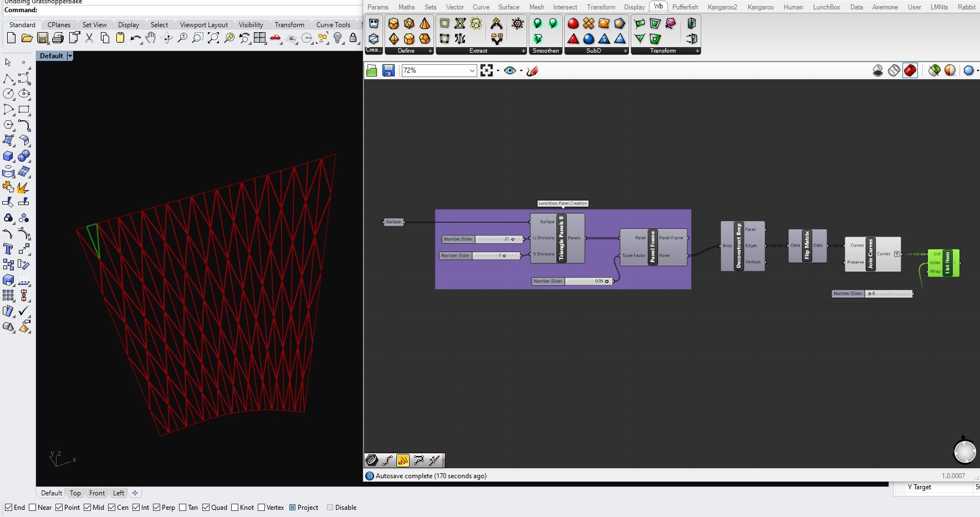Click the Print icon in Rhino toolbar

[58, 38]
